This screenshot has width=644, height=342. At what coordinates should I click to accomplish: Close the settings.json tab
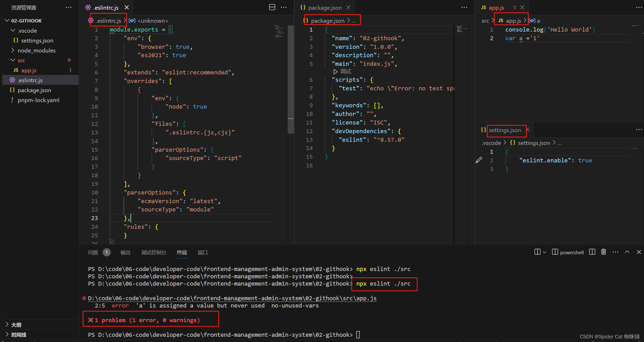click(528, 130)
